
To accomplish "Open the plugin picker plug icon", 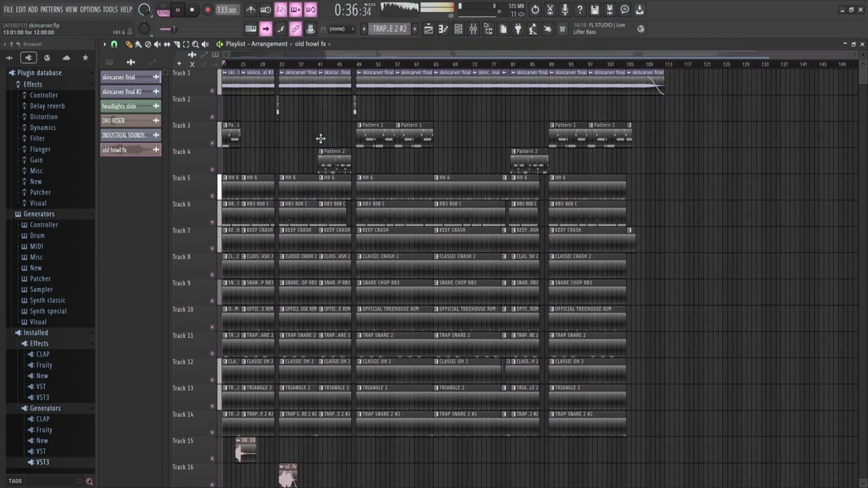I will pos(518,29).
